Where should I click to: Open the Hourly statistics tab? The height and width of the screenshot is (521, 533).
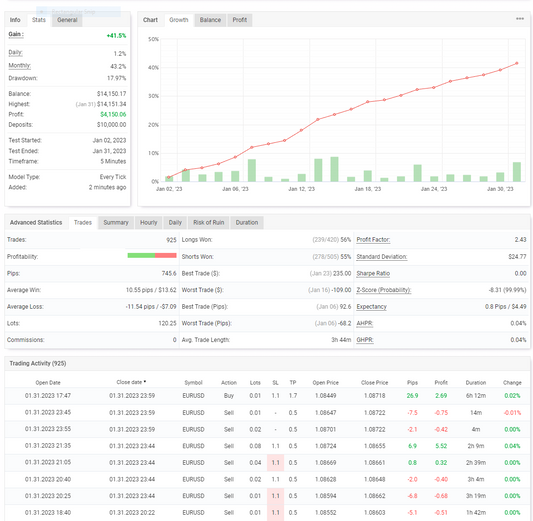tap(149, 223)
